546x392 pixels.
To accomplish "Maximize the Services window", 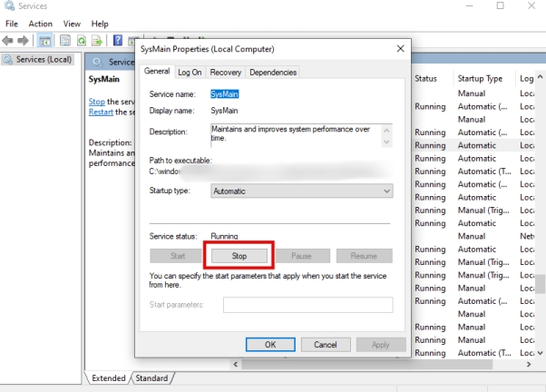I will [x=500, y=5].
